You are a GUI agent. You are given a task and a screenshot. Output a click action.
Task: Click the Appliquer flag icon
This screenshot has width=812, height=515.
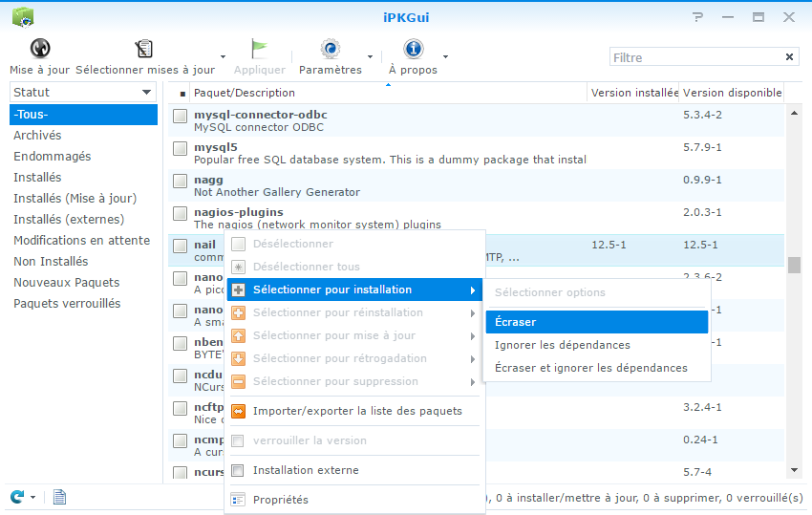[x=259, y=49]
